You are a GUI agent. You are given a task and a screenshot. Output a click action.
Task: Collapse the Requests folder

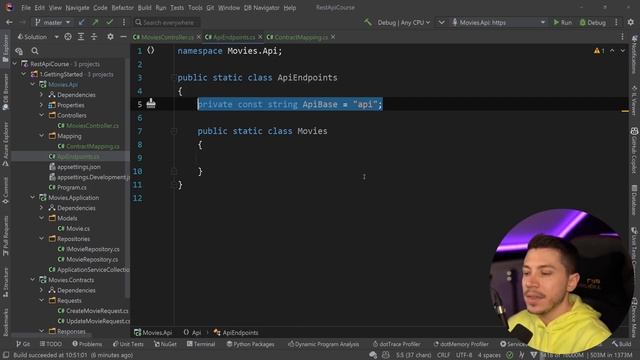click(42, 300)
